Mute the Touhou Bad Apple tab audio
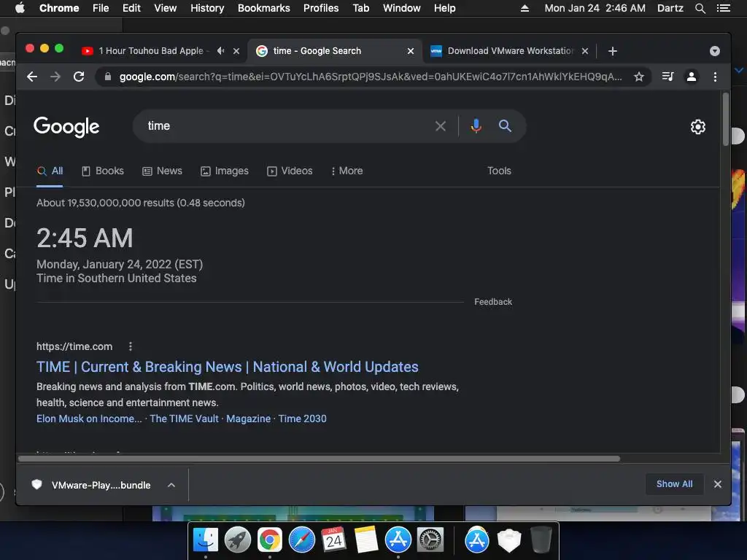This screenshot has height=560, width=747. click(x=220, y=50)
